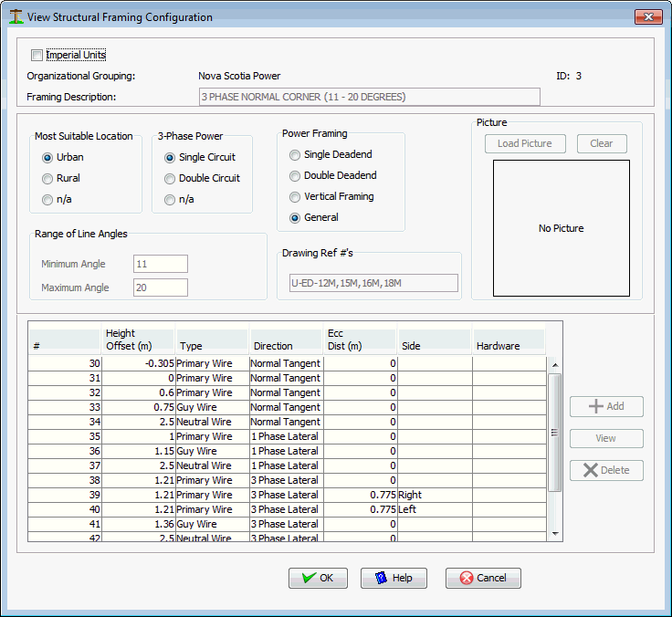Screen dimensions: 672x617
Task: Click Primary Wire type in row 31
Action: 213,378
